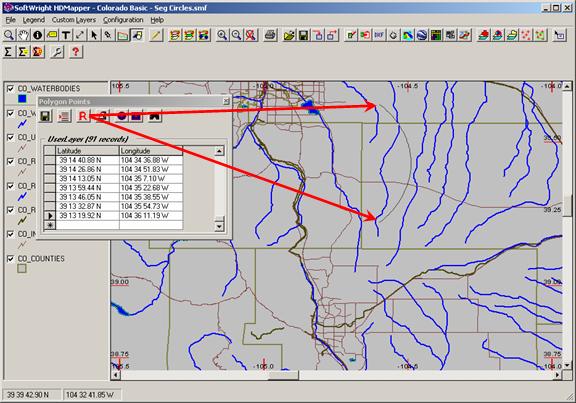Screen dimensions: 576x403
Task: Click latitude cell 39 14 13.05 N
Action: point(87,179)
